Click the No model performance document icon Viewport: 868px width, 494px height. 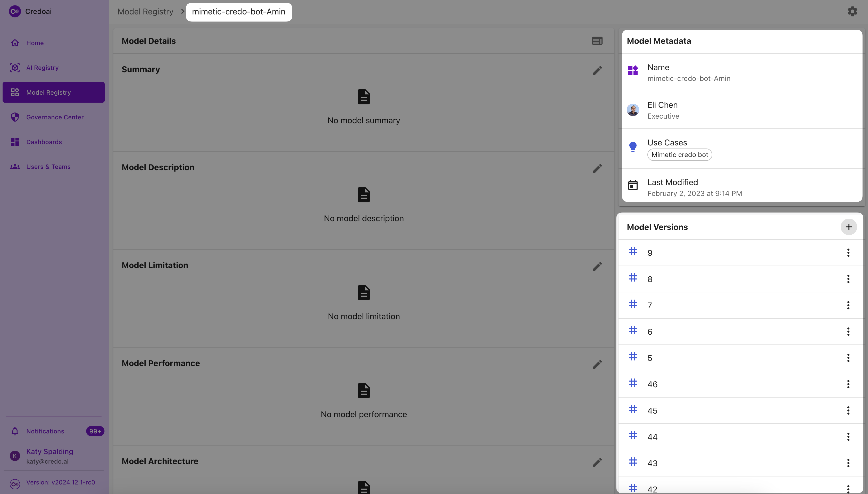tap(364, 391)
